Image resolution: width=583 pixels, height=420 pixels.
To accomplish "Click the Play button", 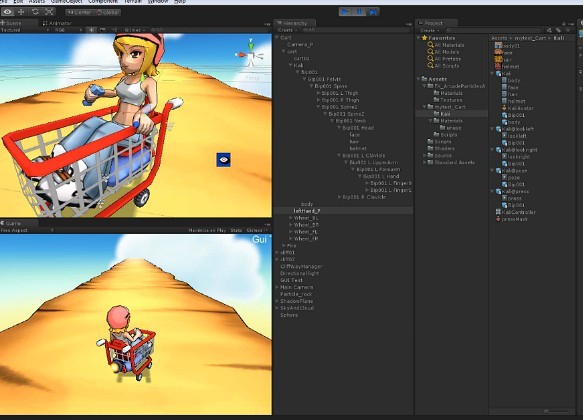I will pyautogui.click(x=345, y=12).
